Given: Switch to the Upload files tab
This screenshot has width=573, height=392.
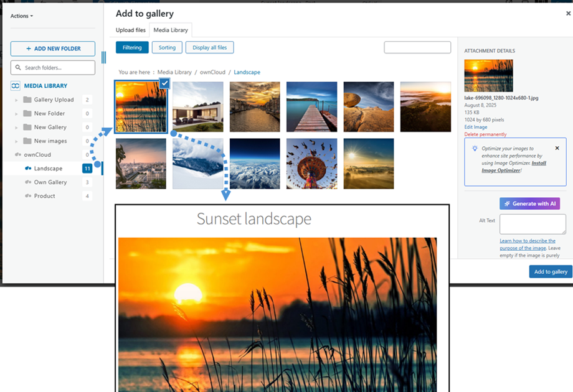Looking at the screenshot, I should (x=131, y=30).
